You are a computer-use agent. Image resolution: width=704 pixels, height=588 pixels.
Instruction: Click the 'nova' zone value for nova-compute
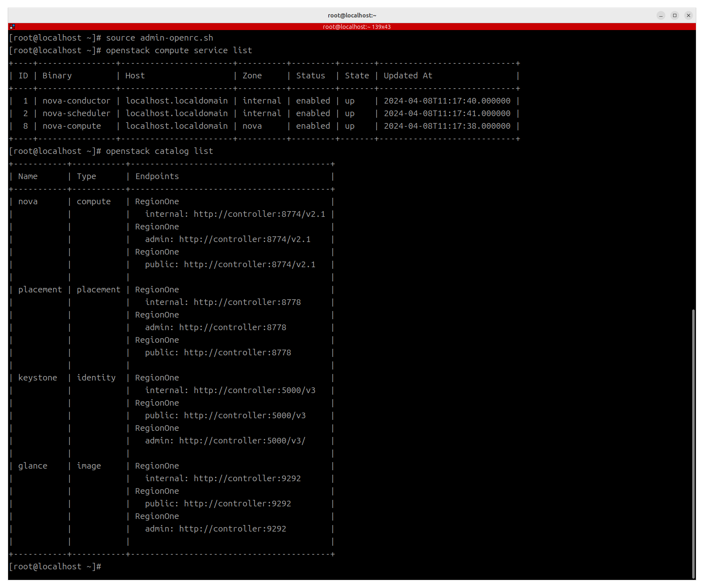coord(252,126)
